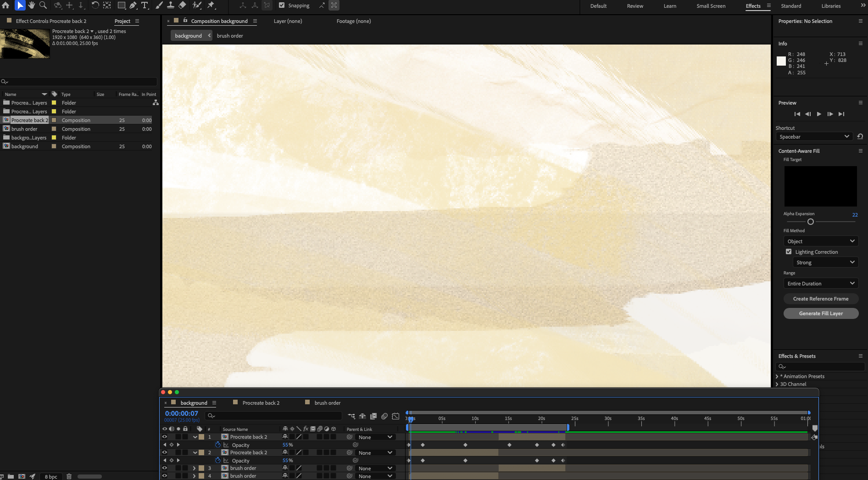
Task: Select the Orbit camera tool
Action: pos(58,6)
